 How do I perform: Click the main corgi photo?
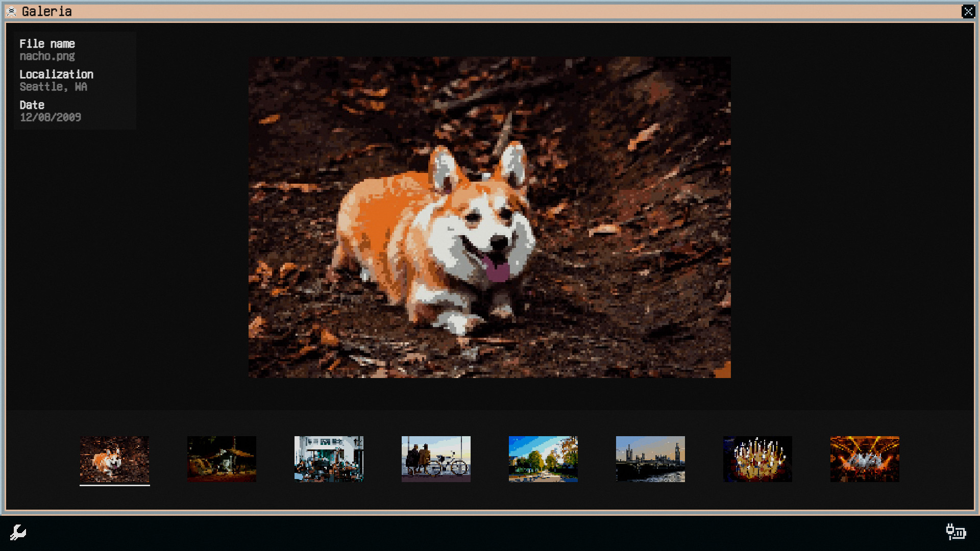click(x=489, y=217)
